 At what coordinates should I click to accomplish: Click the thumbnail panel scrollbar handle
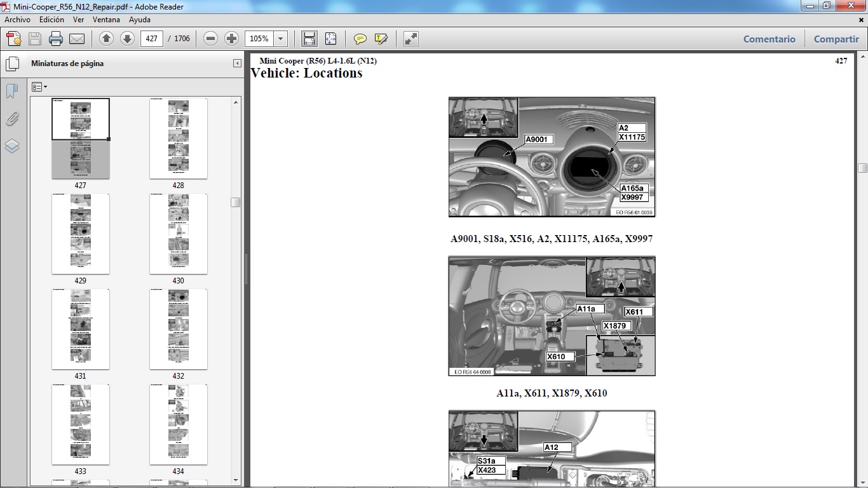pos(236,202)
